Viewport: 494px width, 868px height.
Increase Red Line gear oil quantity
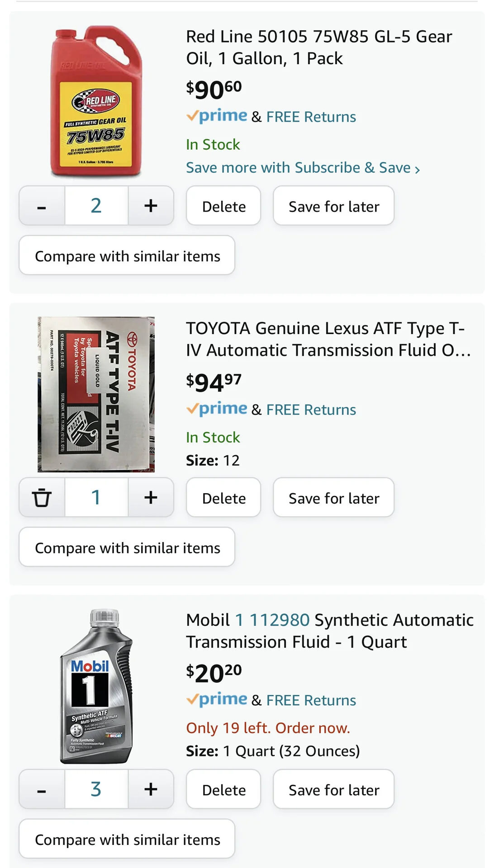coord(151,206)
